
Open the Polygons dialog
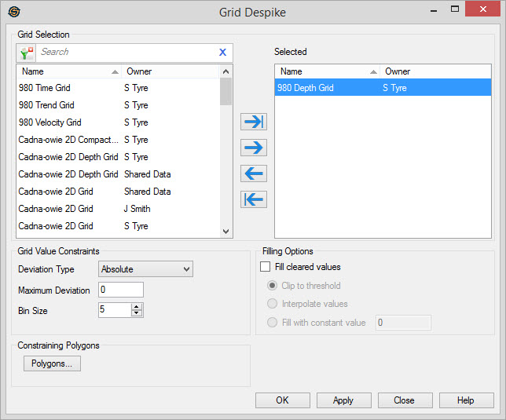[52, 363]
